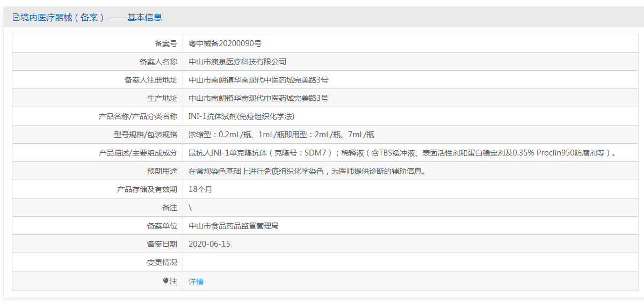The height and width of the screenshot is (303, 644).
Task: Click the lightbulb icon next to 注
Action: (x=166, y=281)
